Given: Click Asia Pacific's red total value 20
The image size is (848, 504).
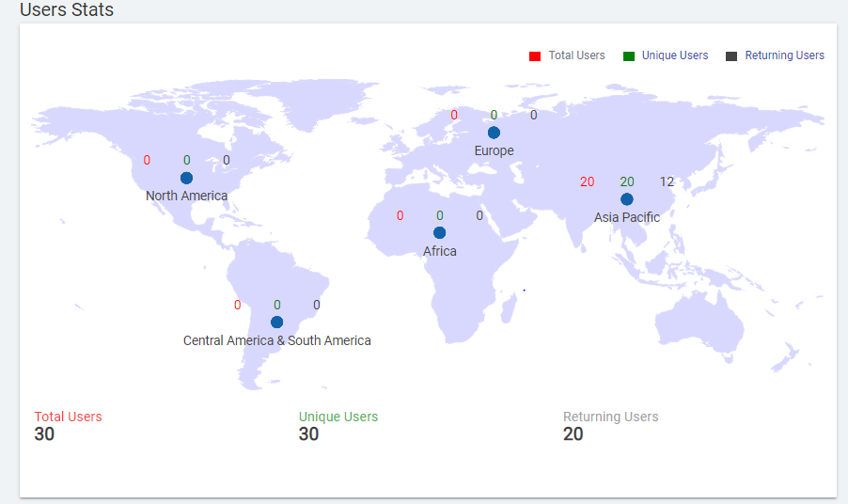Looking at the screenshot, I should pyautogui.click(x=587, y=181).
